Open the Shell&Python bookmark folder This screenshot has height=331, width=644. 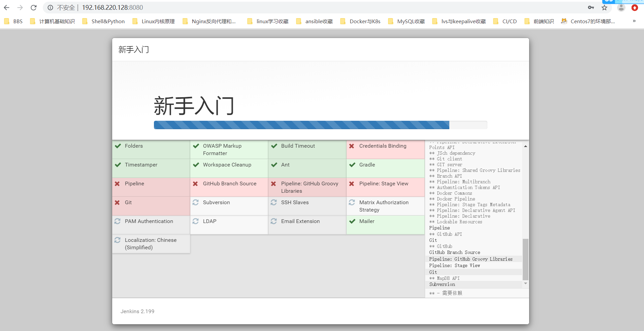pos(103,21)
